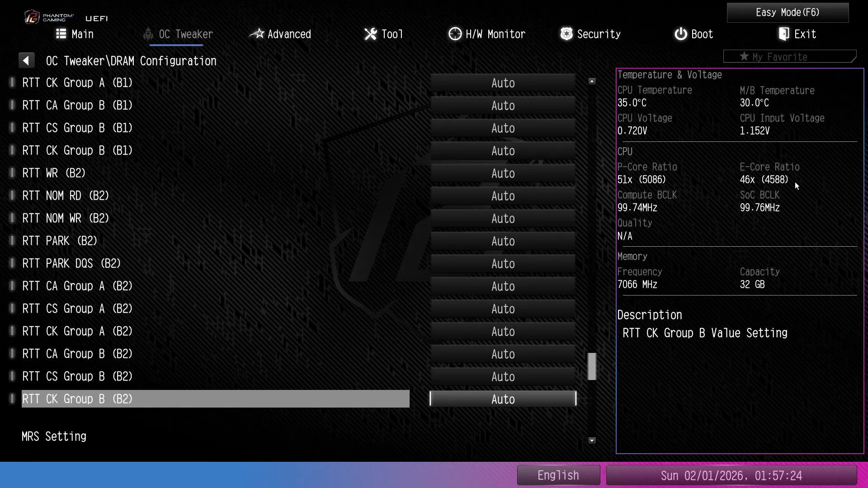Click the Tool tab wrench icon
The width and height of the screenshot is (868, 488).
(x=370, y=34)
